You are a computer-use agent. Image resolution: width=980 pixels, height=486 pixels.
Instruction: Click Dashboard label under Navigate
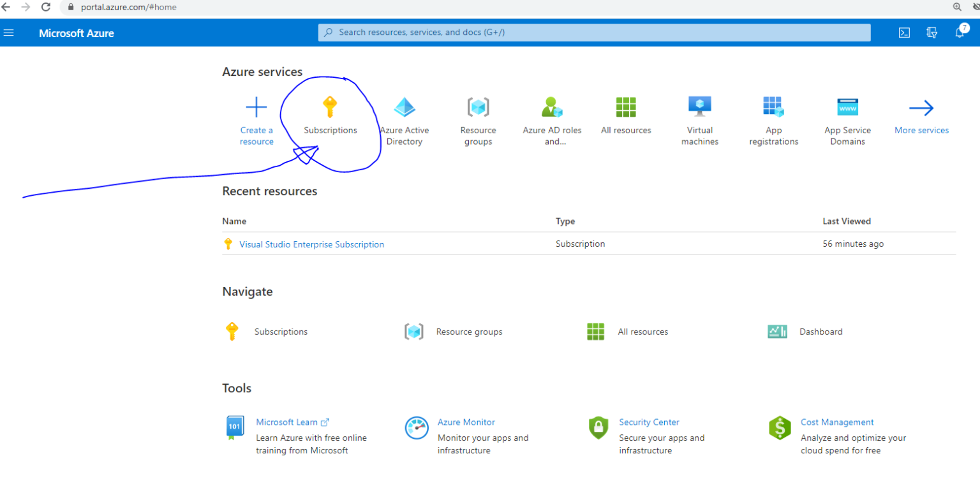coord(820,332)
